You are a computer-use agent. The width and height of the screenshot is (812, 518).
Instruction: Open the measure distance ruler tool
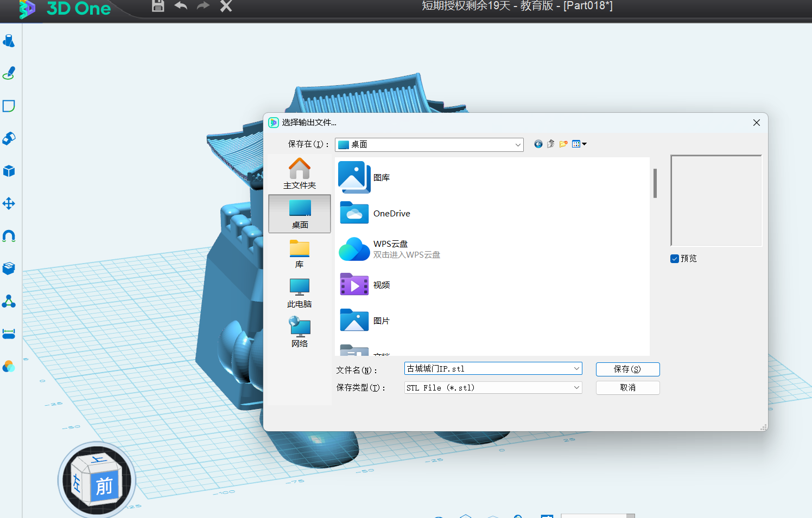tap(9, 334)
